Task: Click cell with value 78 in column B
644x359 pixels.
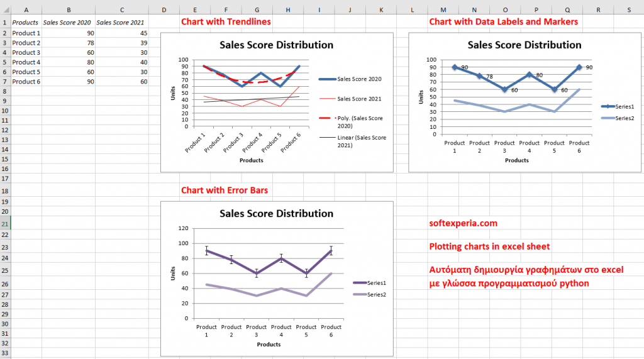Action: coord(68,43)
